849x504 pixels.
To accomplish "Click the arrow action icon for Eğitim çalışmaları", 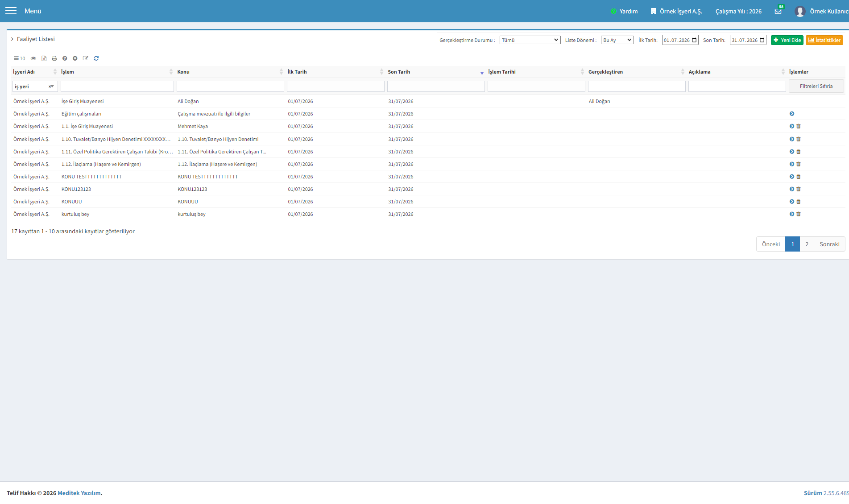I will tap(792, 114).
